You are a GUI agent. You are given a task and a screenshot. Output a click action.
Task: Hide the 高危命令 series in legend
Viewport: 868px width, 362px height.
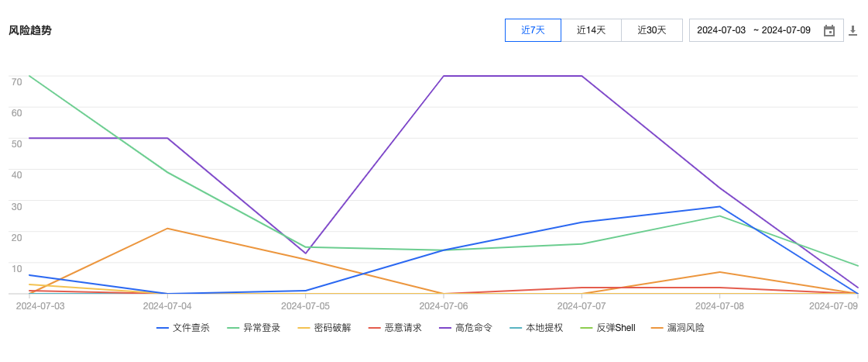click(473, 328)
